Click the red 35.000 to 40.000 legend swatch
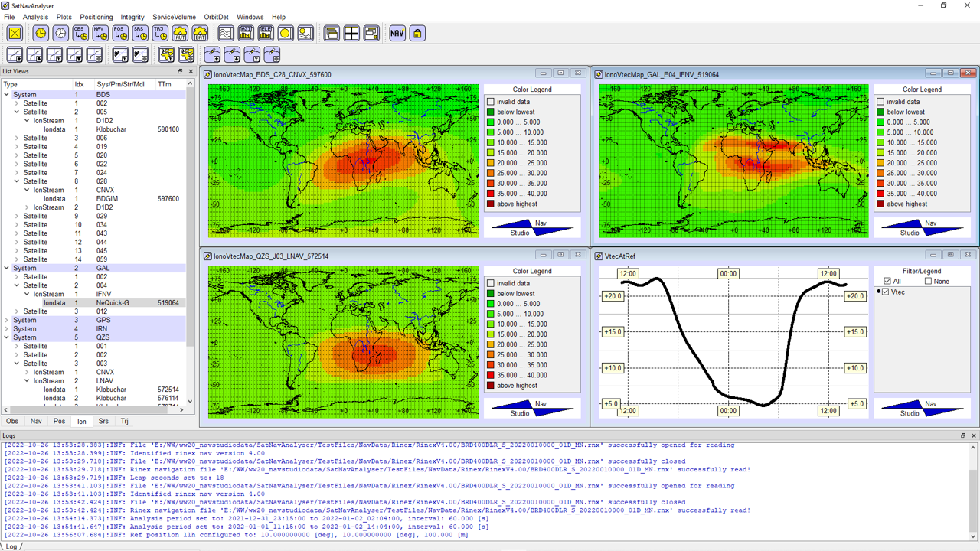980x551 pixels. pyautogui.click(x=491, y=194)
